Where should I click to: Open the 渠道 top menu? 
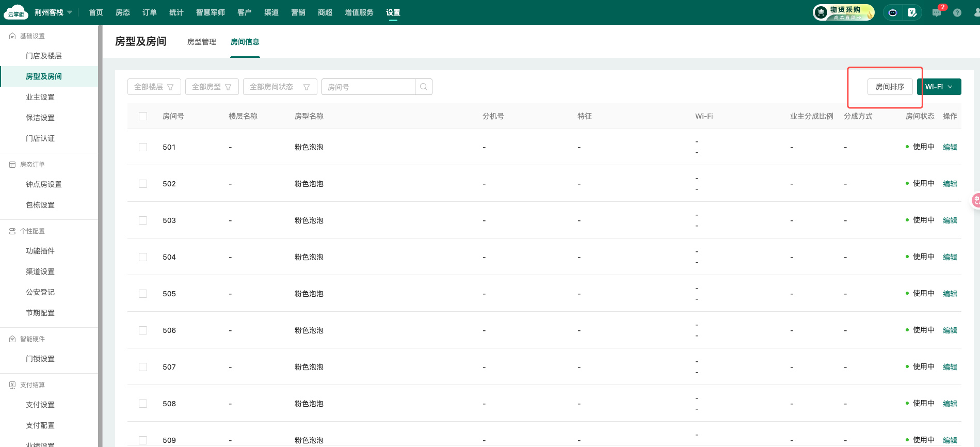(x=271, y=12)
